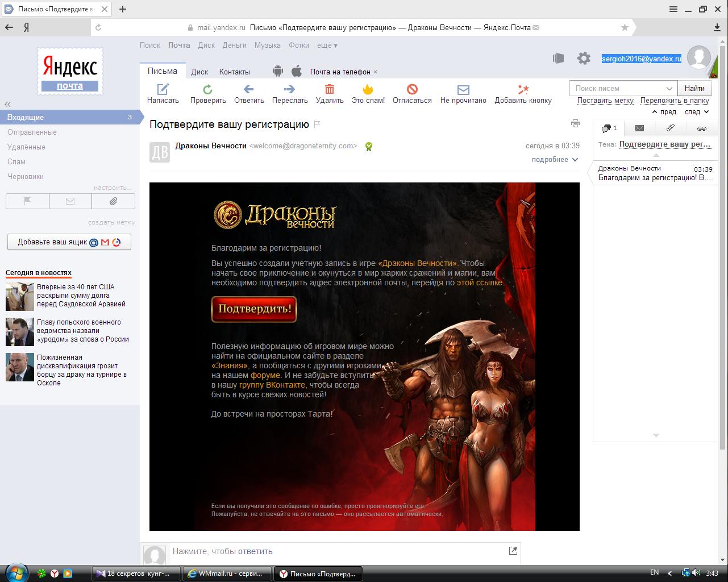Switch to the Письма tab
Image resolution: width=728 pixels, height=582 pixels.
(163, 71)
